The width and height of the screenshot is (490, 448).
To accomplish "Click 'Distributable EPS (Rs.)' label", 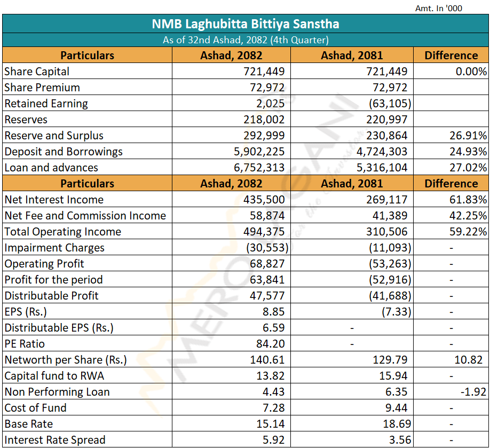I will point(59,328).
